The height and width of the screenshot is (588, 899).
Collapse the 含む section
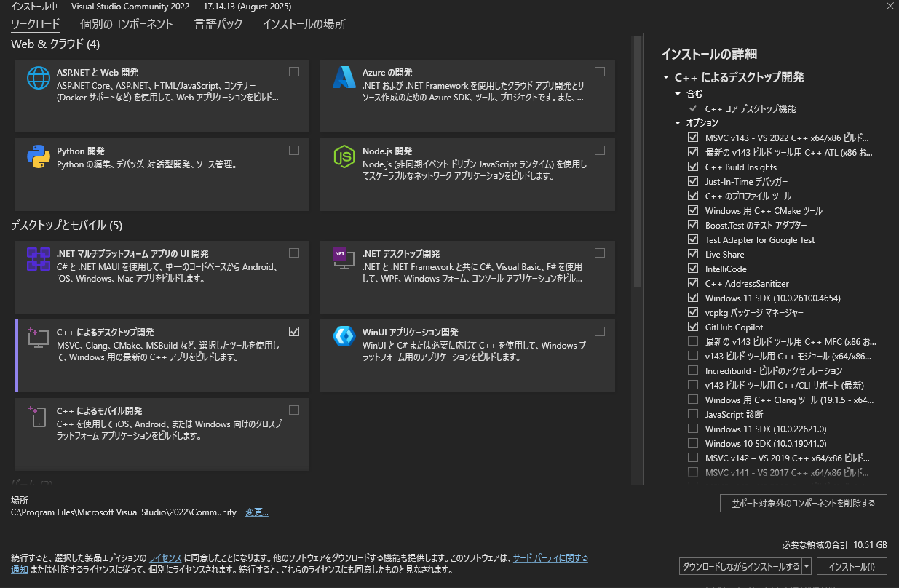coord(678,94)
